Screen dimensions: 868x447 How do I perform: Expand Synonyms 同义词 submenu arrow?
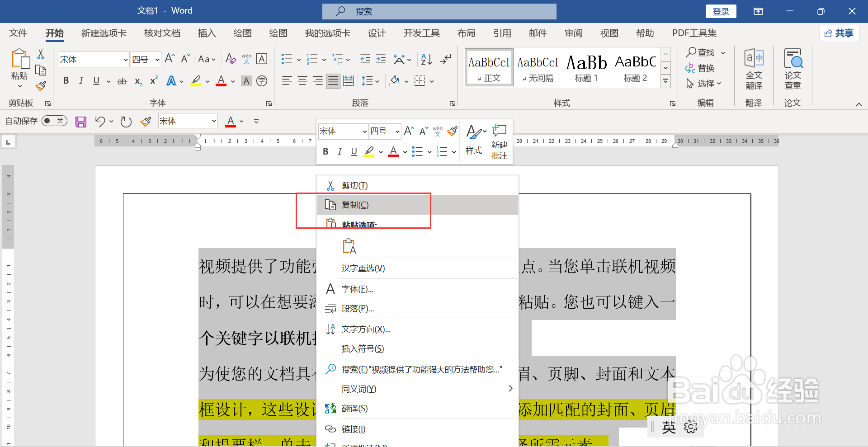click(x=510, y=389)
